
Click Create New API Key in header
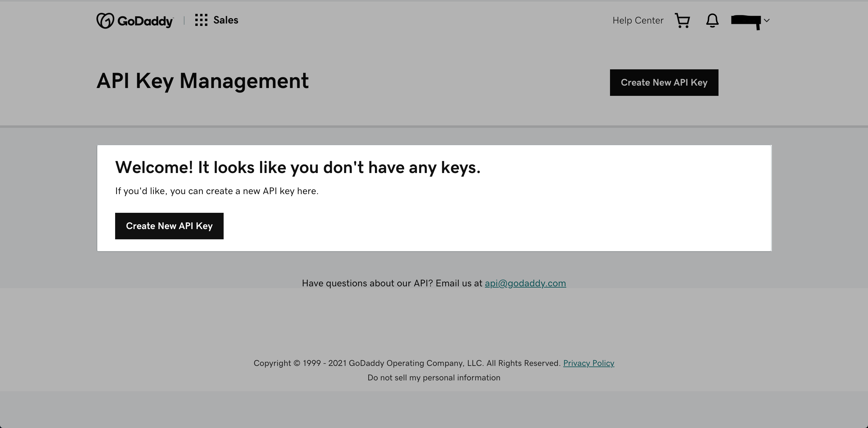pos(664,83)
